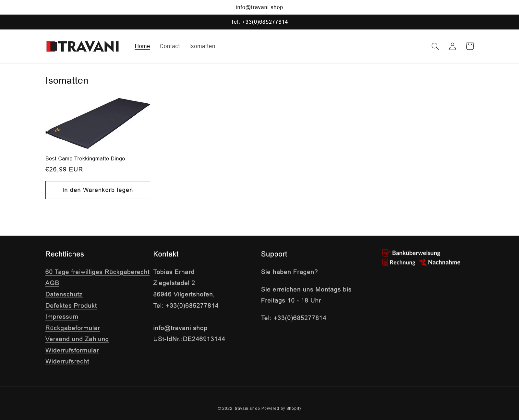Open the Contact menu item
The image size is (519, 420).
click(x=170, y=46)
